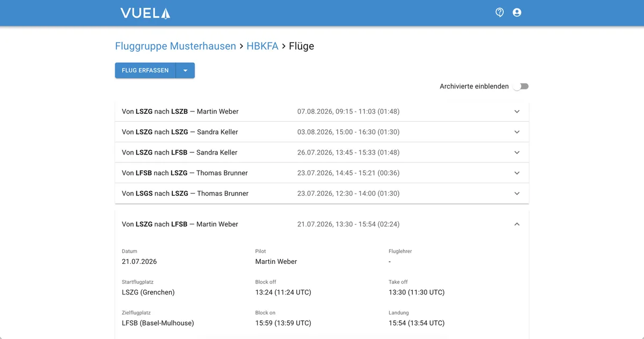Toggle Archivierte einblenden switch

521,86
